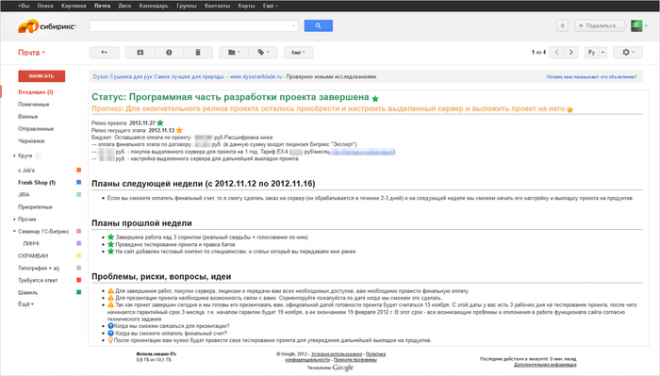The image size is (660, 376).
Task: Click the orange color square of c Job'a label
Action: pyautogui.click(x=78, y=170)
